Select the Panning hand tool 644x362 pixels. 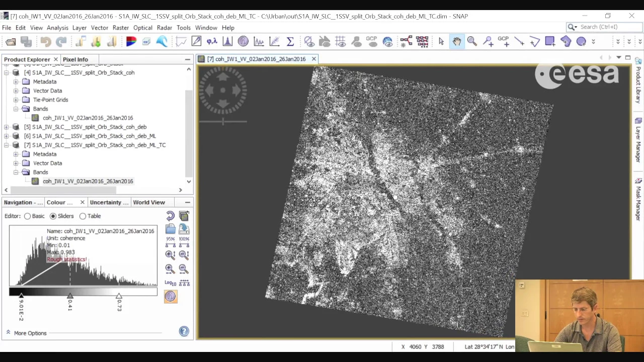click(456, 42)
